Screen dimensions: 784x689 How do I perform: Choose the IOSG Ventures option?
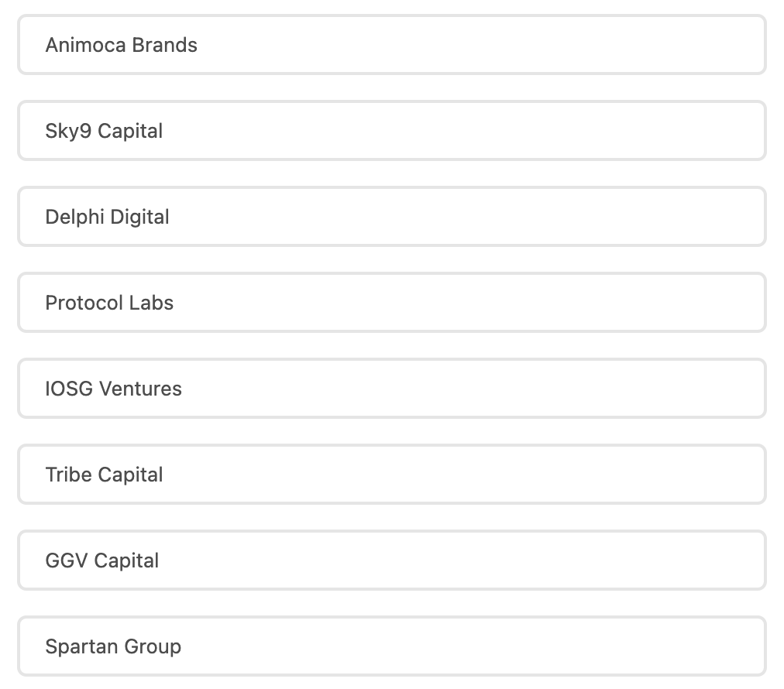pos(391,389)
